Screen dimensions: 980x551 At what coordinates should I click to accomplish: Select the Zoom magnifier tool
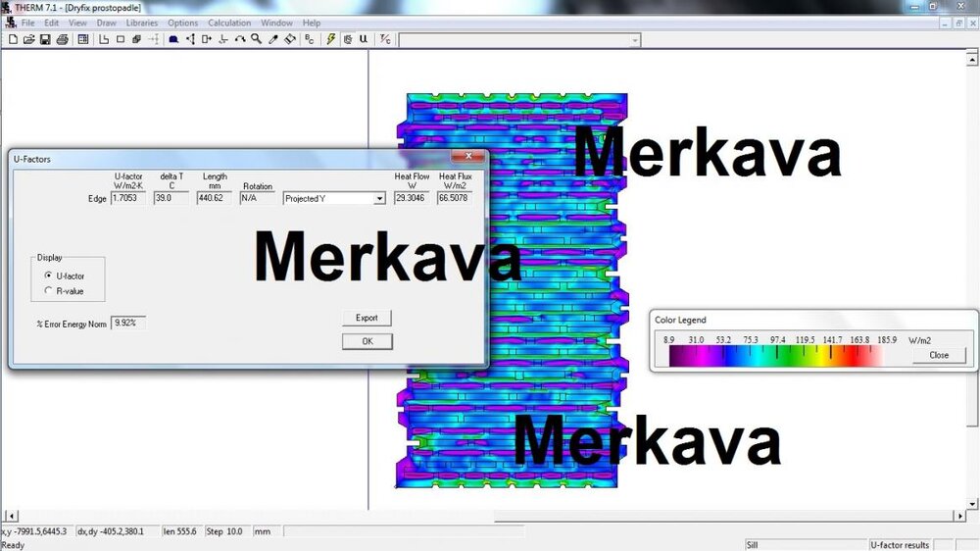click(256, 39)
